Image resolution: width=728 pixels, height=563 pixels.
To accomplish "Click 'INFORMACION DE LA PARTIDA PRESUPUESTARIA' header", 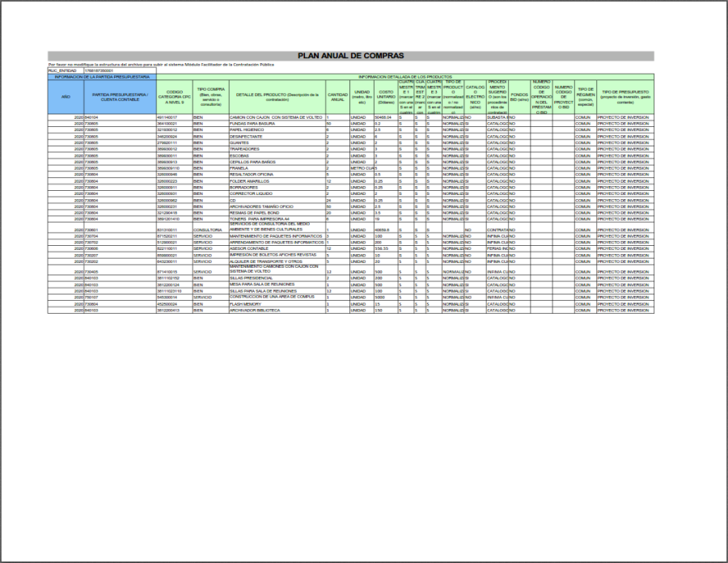I will (x=102, y=77).
